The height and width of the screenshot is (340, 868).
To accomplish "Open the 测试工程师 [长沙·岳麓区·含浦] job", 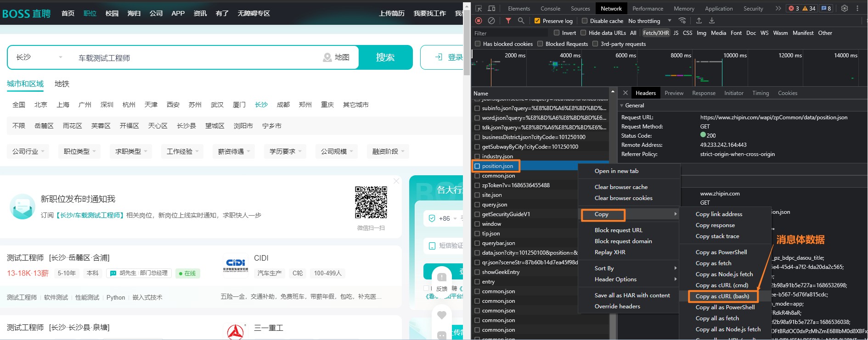I will tap(58, 258).
